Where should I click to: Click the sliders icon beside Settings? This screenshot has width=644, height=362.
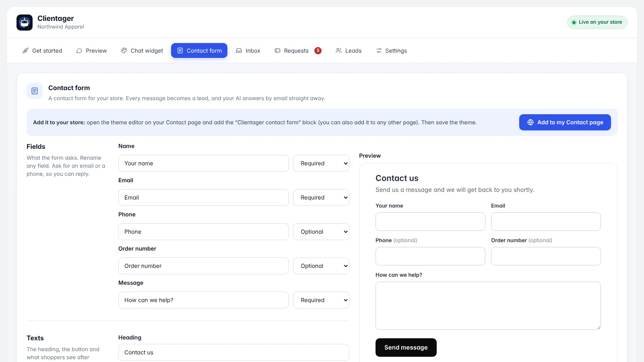pyautogui.click(x=379, y=51)
